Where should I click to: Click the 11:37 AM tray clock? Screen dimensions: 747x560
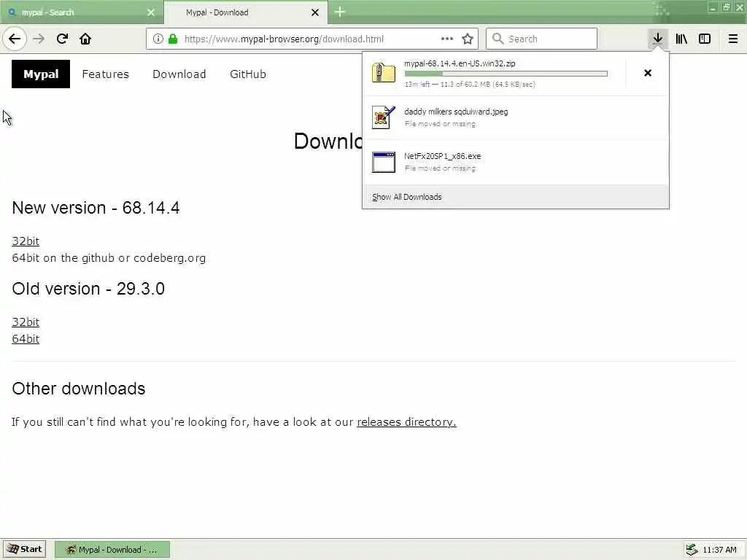pos(719,550)
